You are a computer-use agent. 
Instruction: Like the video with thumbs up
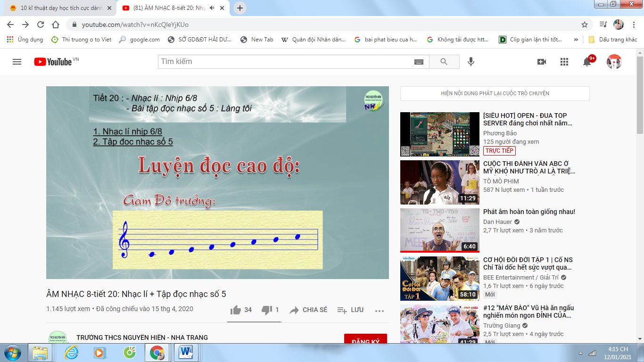click(x=236, y=310)
